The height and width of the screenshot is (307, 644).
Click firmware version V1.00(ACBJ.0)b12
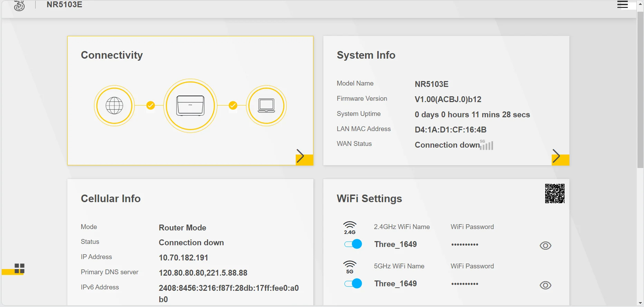click(448, 99)
